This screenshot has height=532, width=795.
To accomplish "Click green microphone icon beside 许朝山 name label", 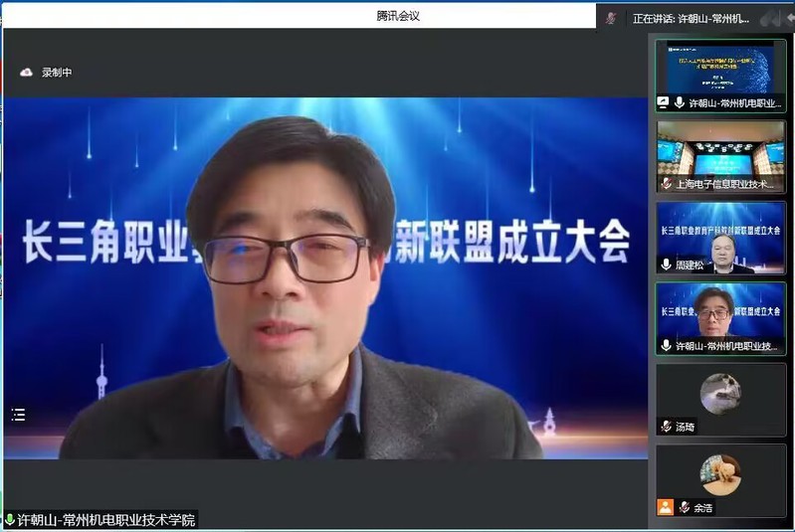I will pos(10,520).
